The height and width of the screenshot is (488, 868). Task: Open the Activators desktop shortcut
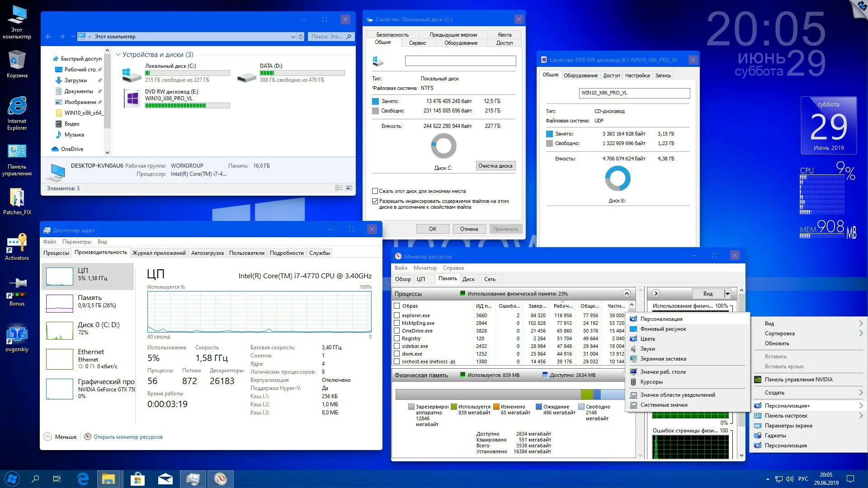tap(17, 244)
